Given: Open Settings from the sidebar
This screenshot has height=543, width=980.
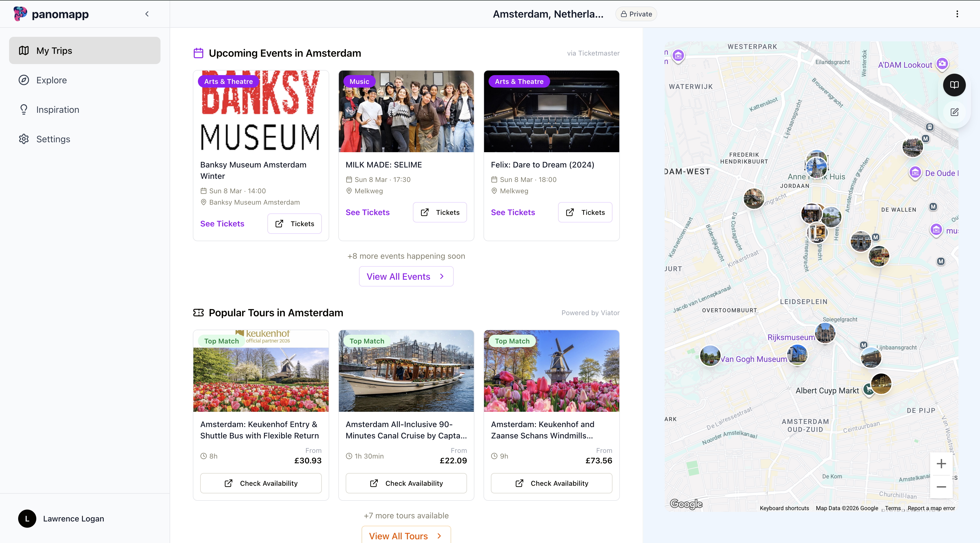Looking at the screenshot, I should coord(53,139).
